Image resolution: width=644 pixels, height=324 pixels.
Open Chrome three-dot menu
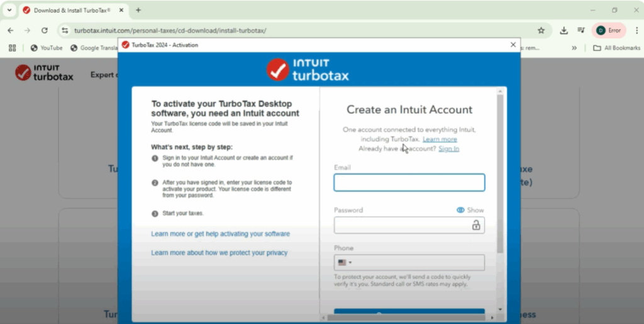point(637,30)
